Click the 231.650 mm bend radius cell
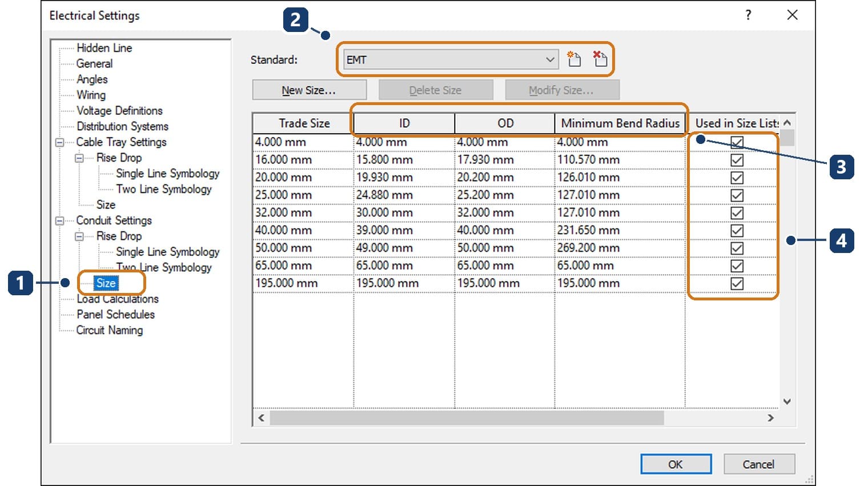The image size is (868, 486). pos(620,231)
